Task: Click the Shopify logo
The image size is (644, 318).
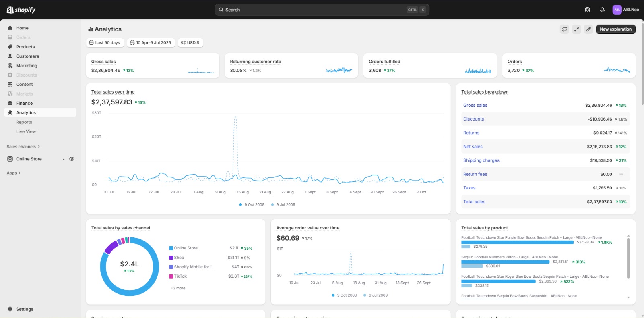Action: (21, 10)
